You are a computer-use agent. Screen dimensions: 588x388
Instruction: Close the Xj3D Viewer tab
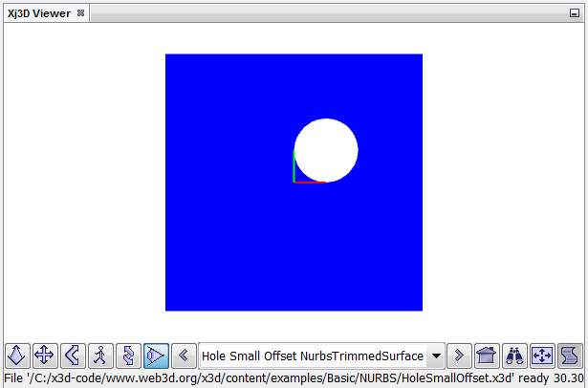81,13
